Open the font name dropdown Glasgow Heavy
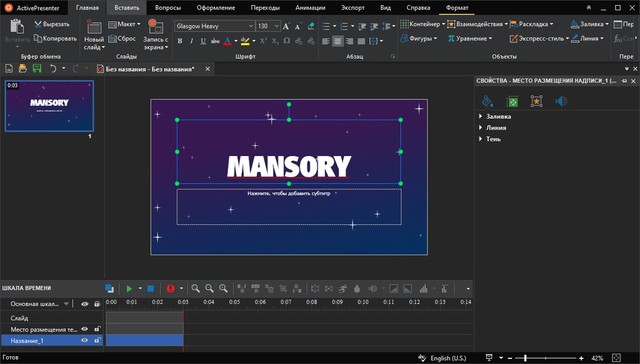 coord(251,26)
